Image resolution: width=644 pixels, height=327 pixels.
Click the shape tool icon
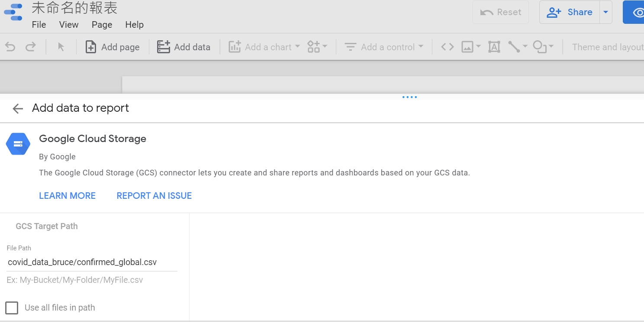540,47
